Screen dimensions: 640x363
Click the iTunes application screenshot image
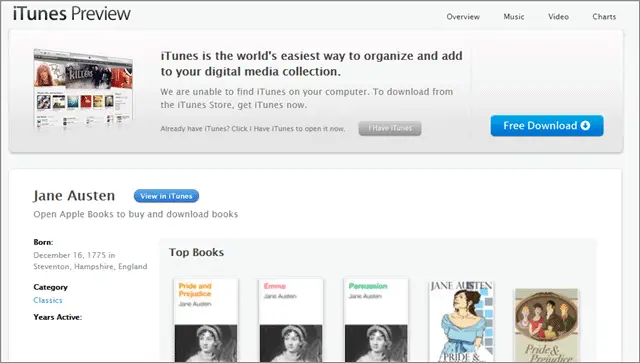pyautogui.click(x=83, y=90)
